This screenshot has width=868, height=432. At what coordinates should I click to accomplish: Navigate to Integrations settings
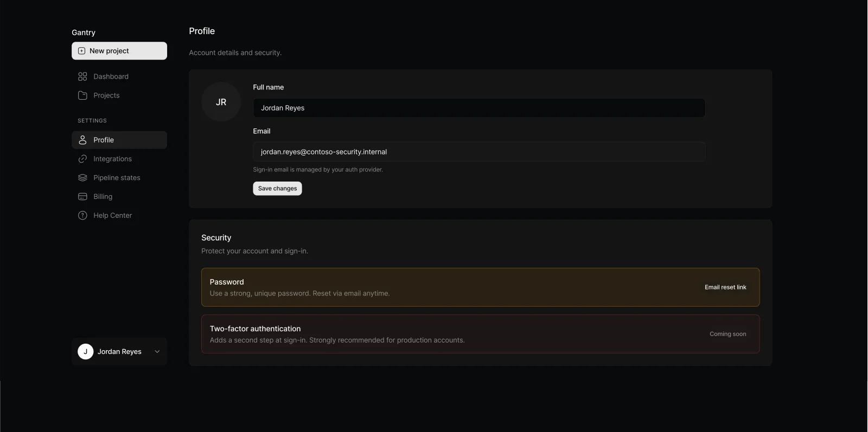pos(112,159)
